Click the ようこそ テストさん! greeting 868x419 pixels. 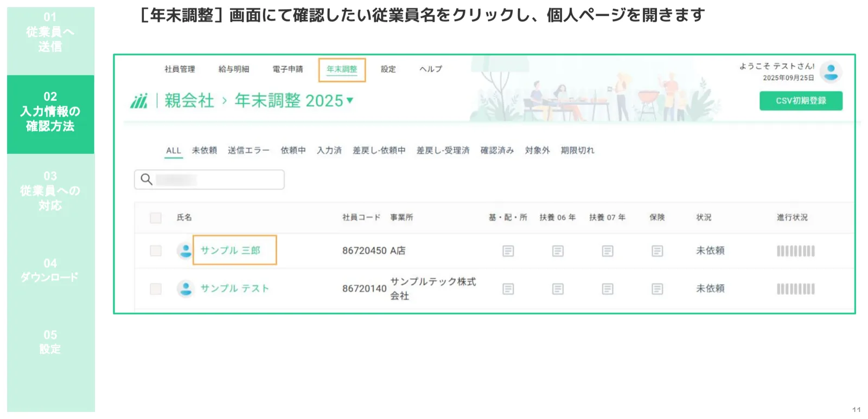coord(777,66)
